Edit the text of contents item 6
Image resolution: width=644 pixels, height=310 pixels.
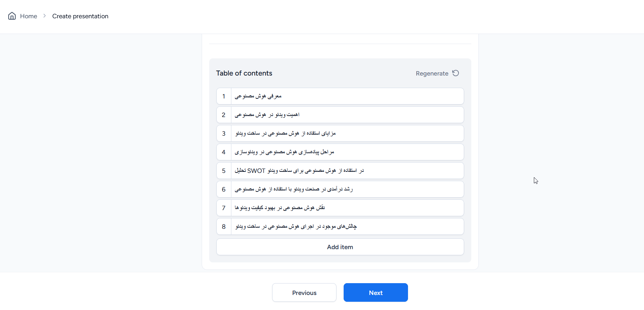347,189
